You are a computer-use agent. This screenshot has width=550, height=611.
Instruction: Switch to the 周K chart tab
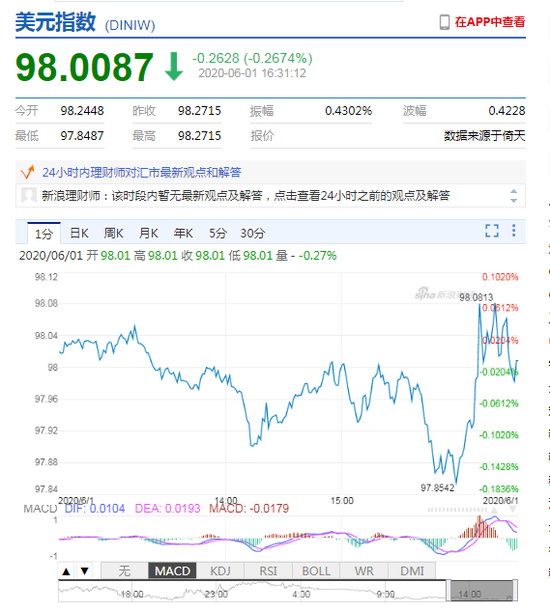113,233
